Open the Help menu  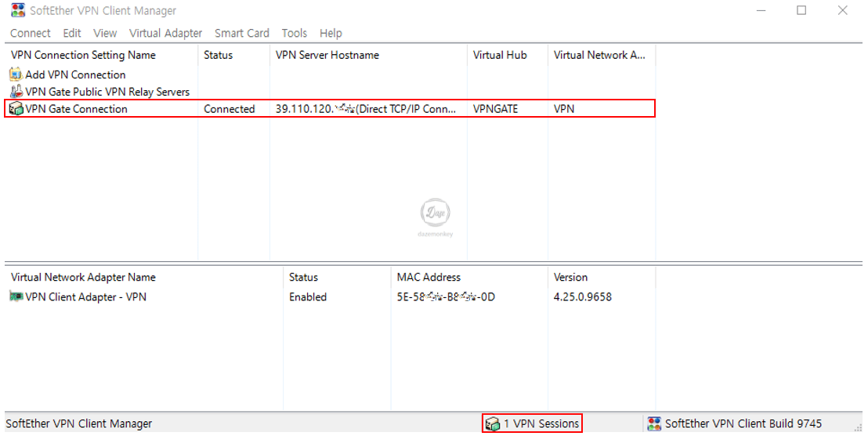click(331, 33)
